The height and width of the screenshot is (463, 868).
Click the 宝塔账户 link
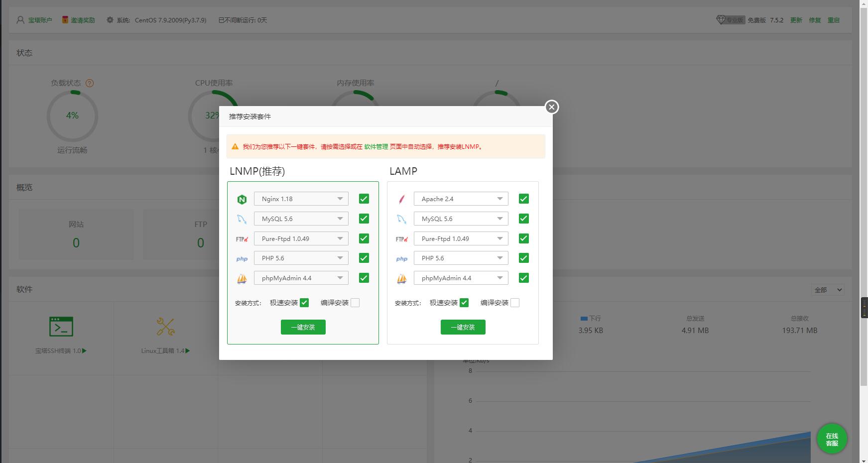[x=40, y=20]
